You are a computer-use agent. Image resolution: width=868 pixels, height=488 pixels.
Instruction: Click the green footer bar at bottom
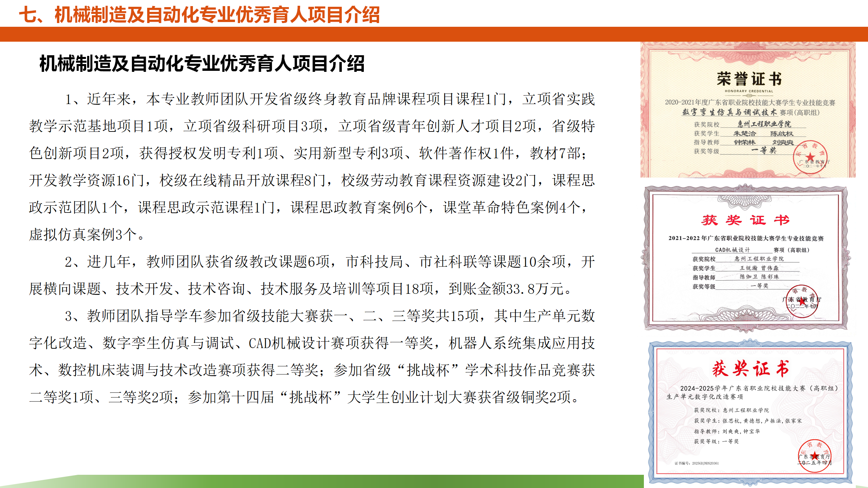point(339,481)
